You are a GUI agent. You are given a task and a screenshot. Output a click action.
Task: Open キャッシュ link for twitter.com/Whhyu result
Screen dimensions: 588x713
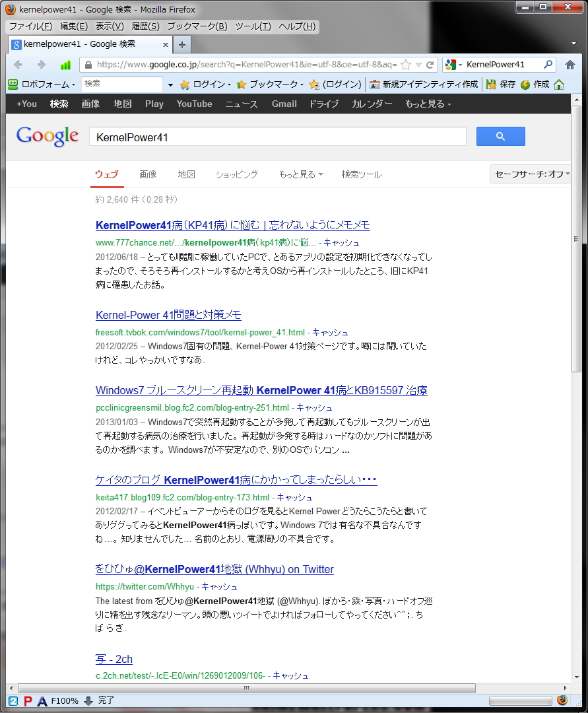click(219, 587)
